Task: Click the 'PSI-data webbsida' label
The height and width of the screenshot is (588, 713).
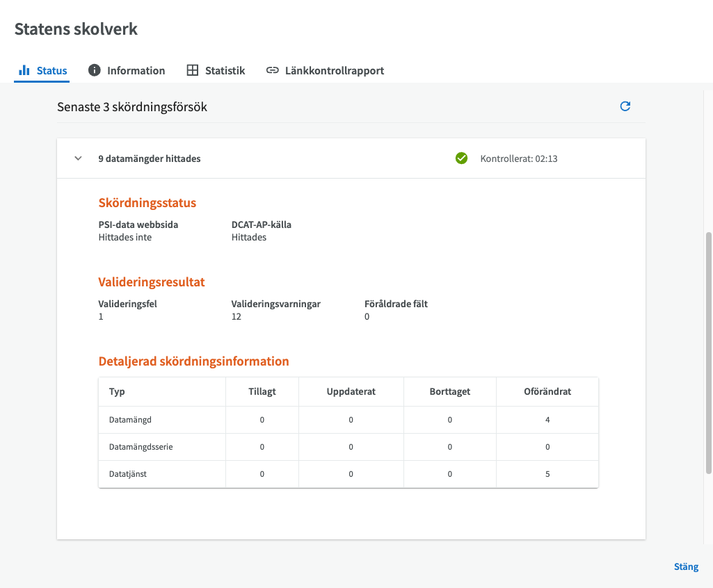Action: pyautogui.click(x=138, y=224)
